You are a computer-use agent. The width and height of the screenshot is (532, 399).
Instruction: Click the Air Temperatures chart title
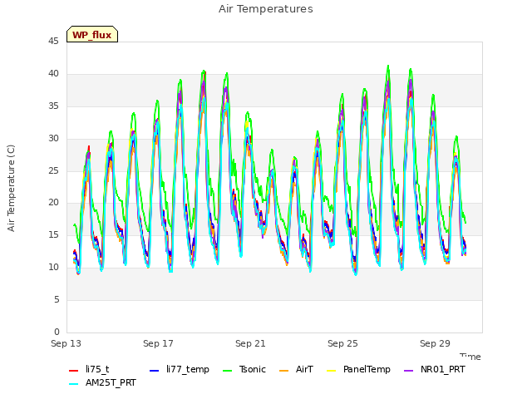[266, 9]
